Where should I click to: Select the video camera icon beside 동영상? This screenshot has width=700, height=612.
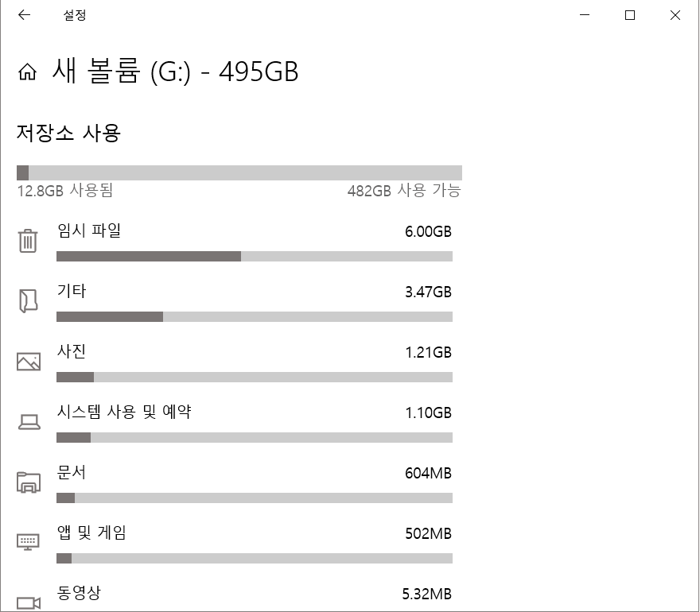(29, 600)
